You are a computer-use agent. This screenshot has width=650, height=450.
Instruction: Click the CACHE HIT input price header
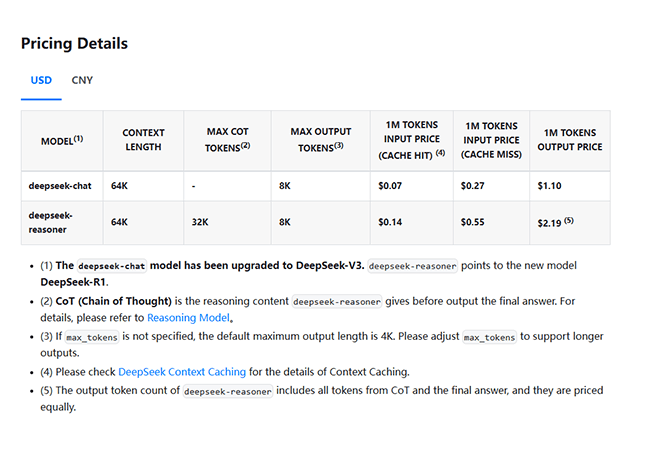pyautogui.click(x=411, y=140)
